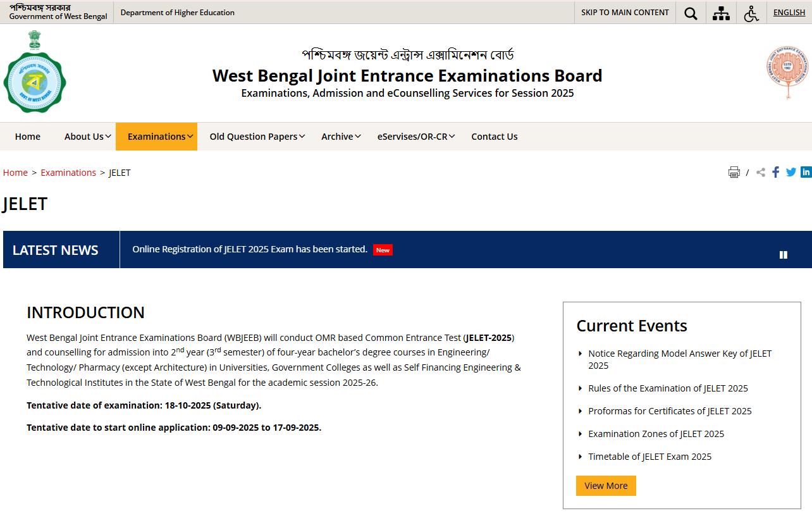Expand the Archive dropdown menu
The width and height of the screenshot is (812, 518).
pos(340,136)
